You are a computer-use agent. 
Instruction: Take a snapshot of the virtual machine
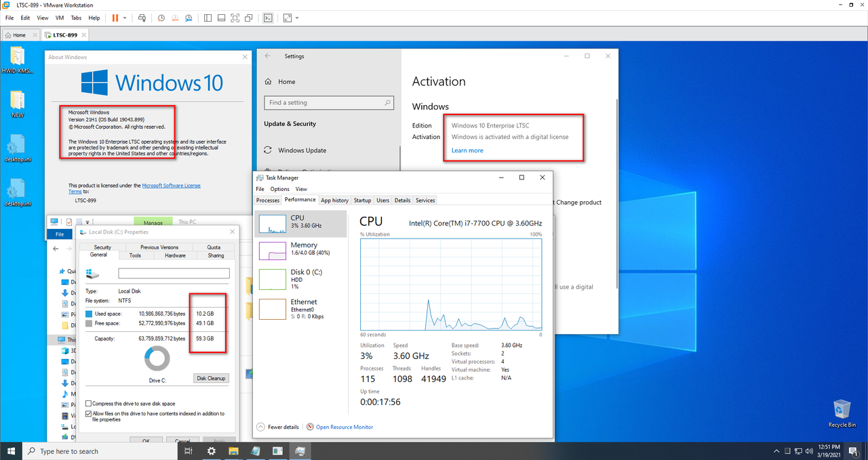(x=161, y=18)
